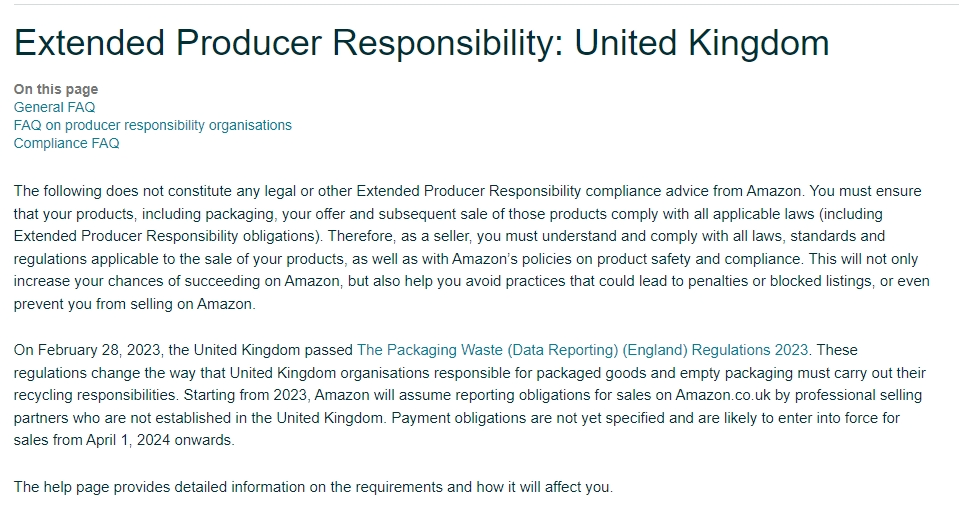Click the phrase 'prevent you from selling on Amazon'
The width and height of the screenshot is (959, 511).
tap(134, 304)
